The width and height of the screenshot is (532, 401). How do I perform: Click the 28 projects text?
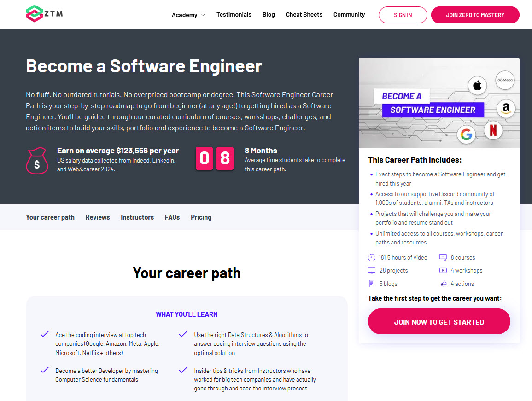pos(393,270)
